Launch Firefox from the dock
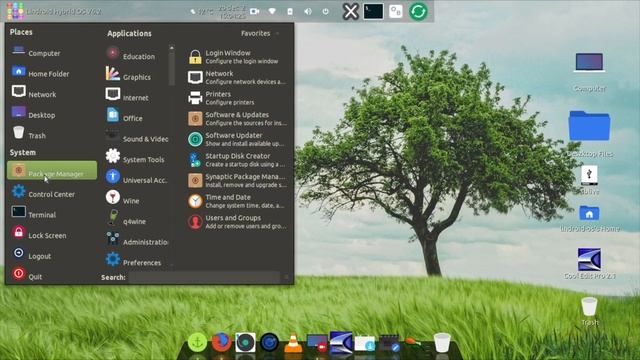 tap(221, 342)
